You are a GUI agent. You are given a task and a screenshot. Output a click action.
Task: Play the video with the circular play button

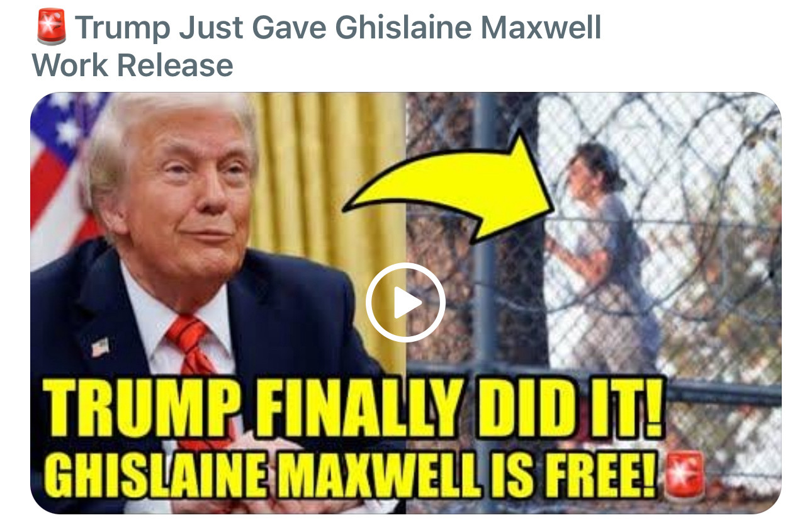405,303
